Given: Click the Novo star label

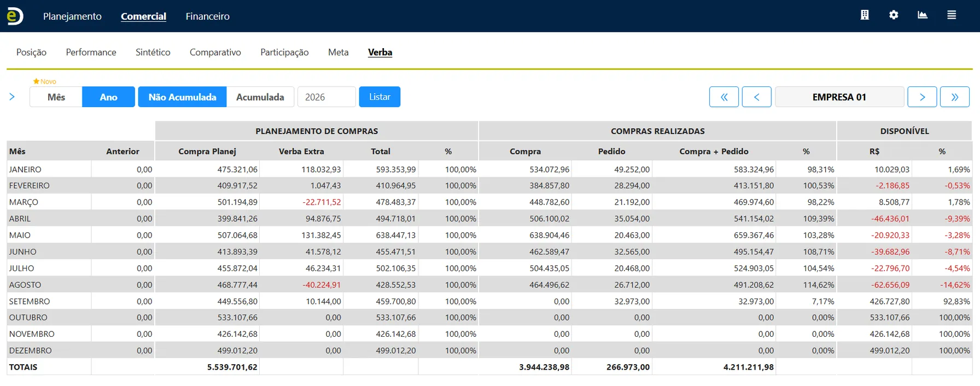Looking at the screenshot, I should (x=45, y=81).
